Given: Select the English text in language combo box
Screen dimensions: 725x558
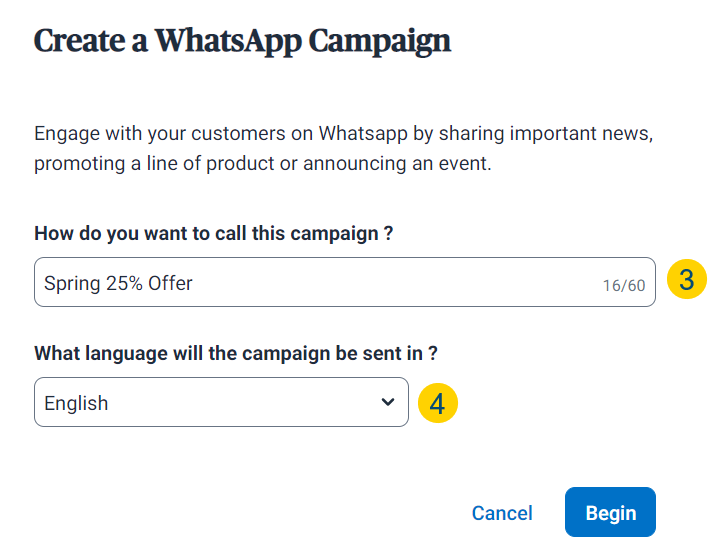Looking at the screenshot, I should tap(77, 404).
